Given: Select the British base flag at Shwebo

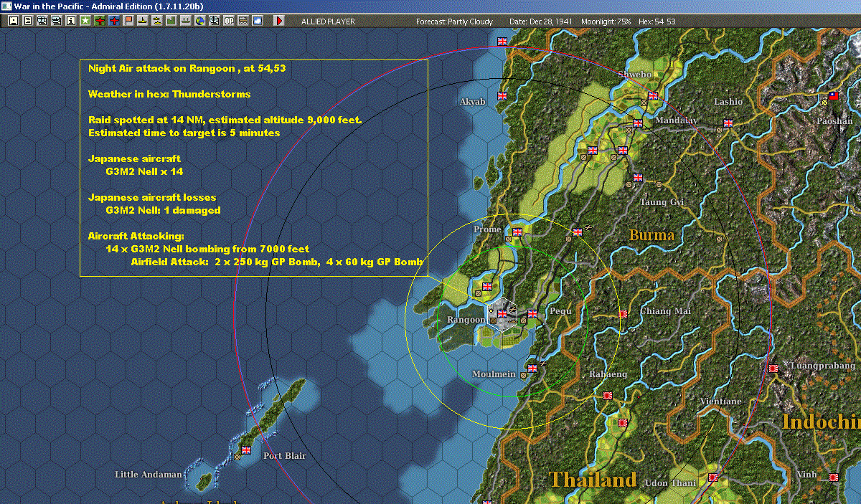Looking at the screenshot, I should [653, 95].
